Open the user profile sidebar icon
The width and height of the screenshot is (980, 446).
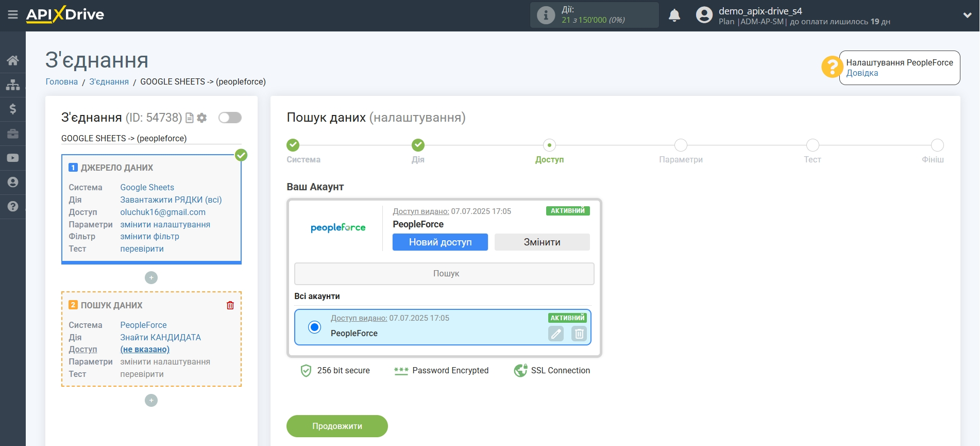(x=13, y=182)
